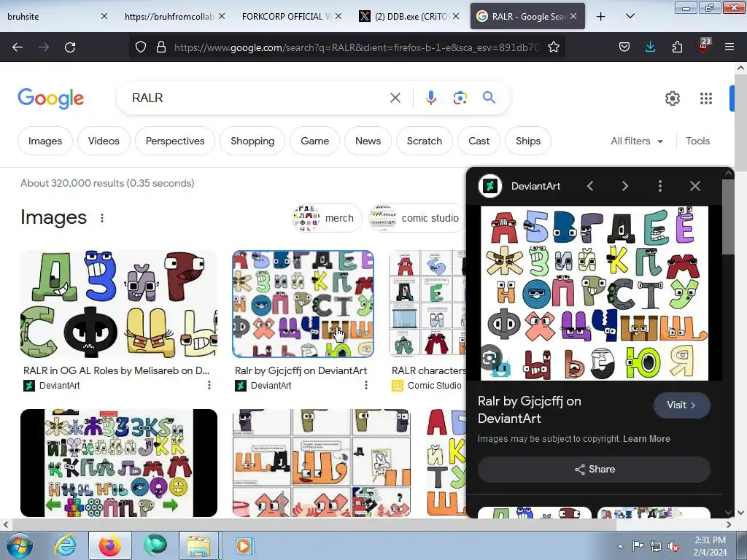The height and width of the screenshot is (560, 747).
Task: Open preview panel more options menu
Action: point(659,186)
